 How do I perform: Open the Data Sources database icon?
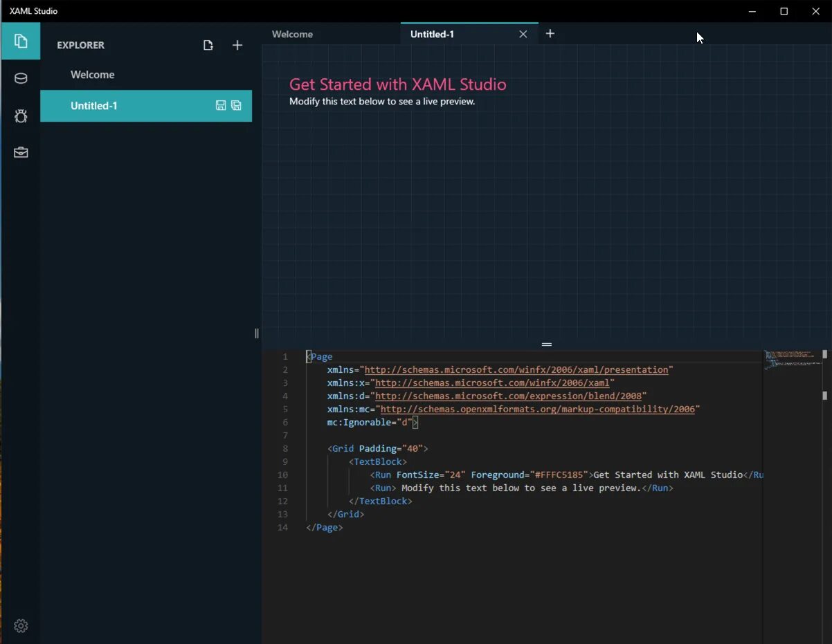21,78
